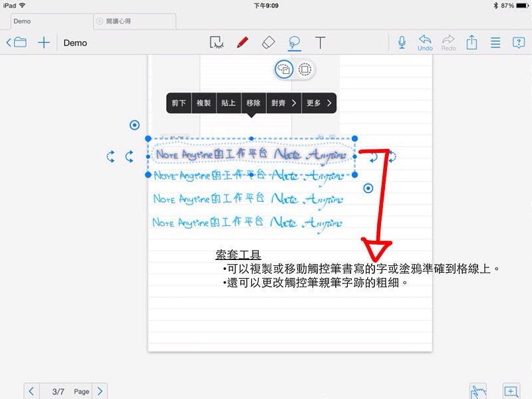
Task: Choose 複製 from the context menu
Action: (x=203, y=103)
